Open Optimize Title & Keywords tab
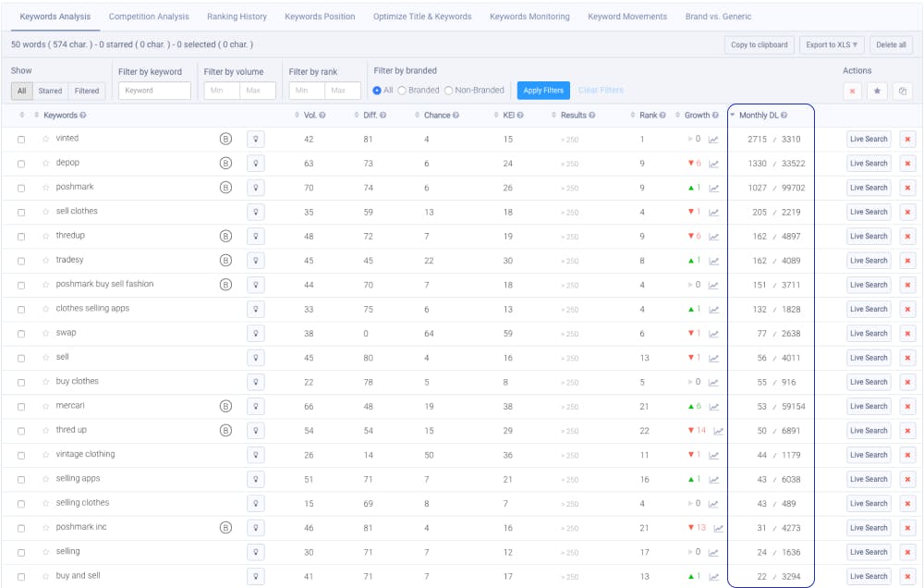This screenshot has height=588, width=924. tap(422, 17)
